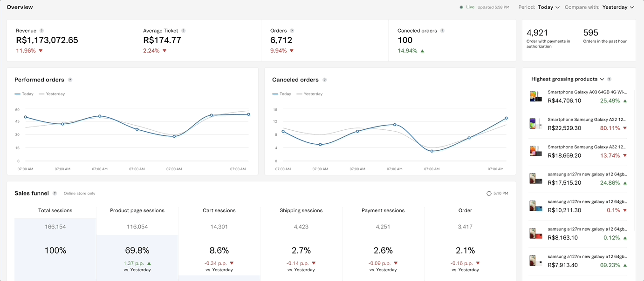This screenshot has width=644, height=281.
Task: Open Compare with Yesterday dropdown
Action: (x=618, y=7)
